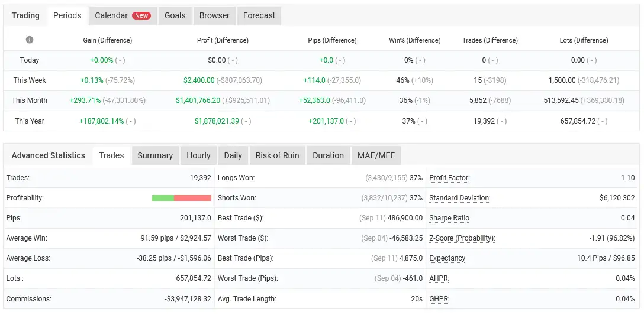Select the Browser tab
Image resolution: width=644 pixels, height=315 pixels.
tap(214, 15)
